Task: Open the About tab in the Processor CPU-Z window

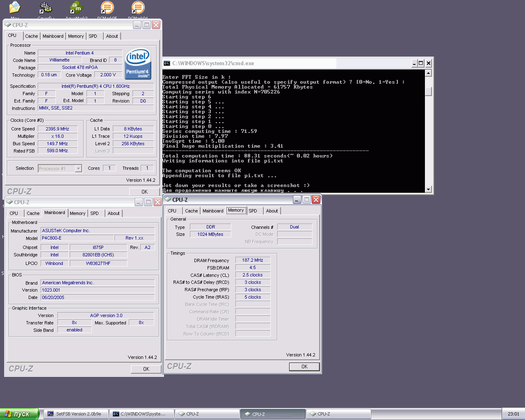Action: click(112, 36)
